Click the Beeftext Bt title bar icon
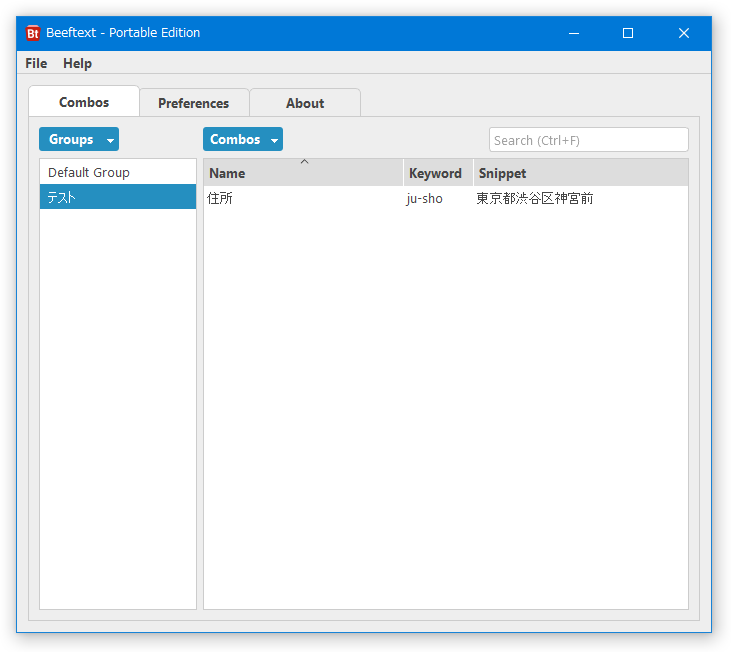 [x=33, y=33]
